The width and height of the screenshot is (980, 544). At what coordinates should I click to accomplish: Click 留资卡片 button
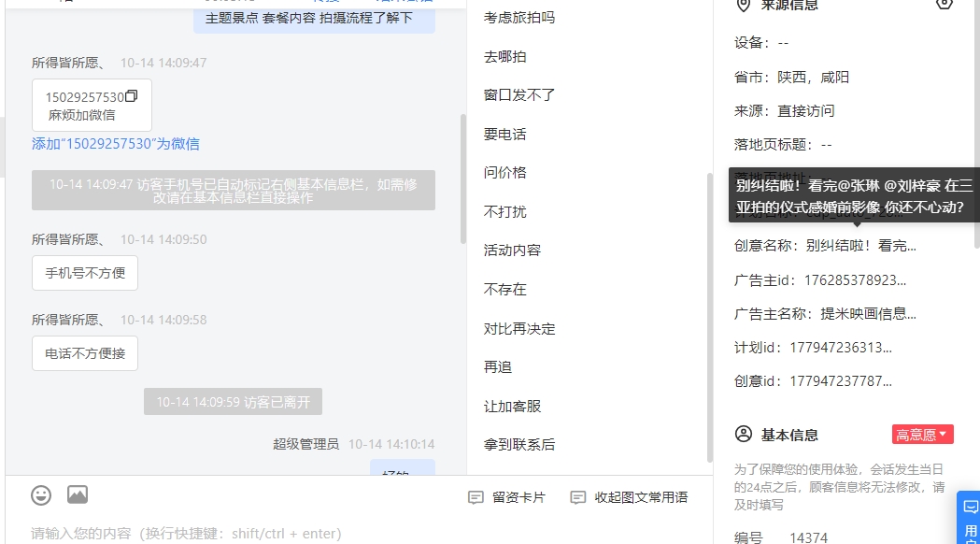[507, 497]
